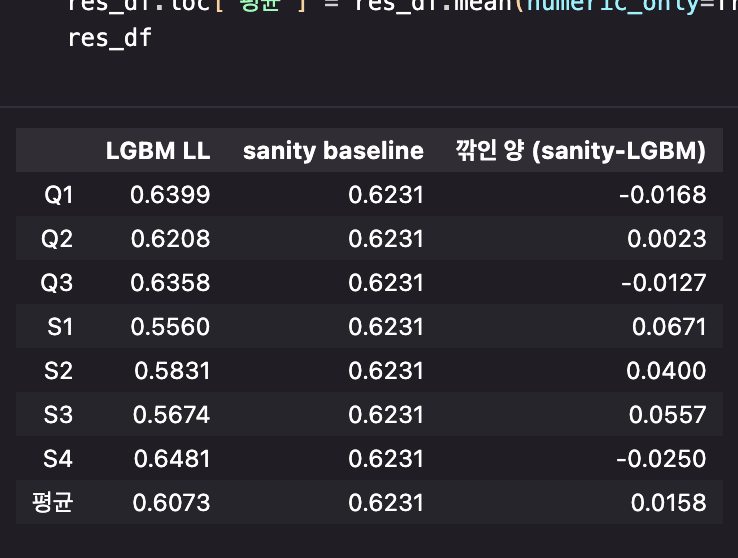Select the Q3 row index label
Viewport: 738px width, 558px height.
[x=56, y=283]
